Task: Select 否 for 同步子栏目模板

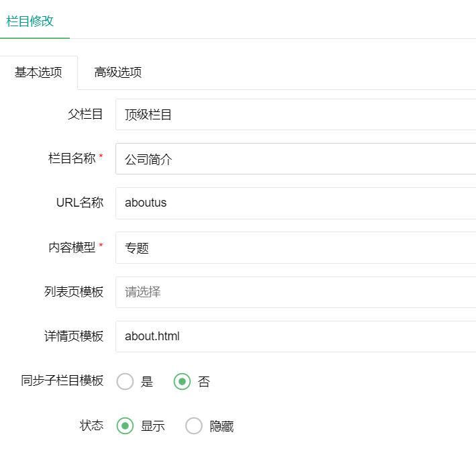Action: (182, 381)
